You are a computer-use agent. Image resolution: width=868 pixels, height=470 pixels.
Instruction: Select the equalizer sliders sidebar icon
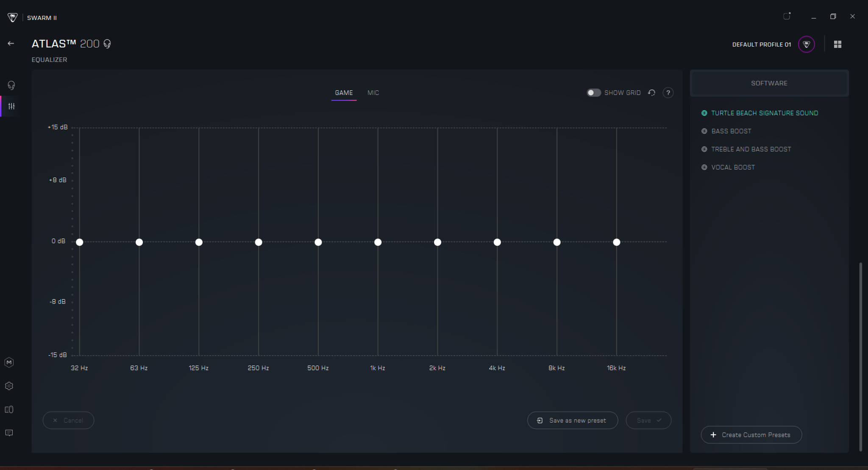click(x=11, y=106)
